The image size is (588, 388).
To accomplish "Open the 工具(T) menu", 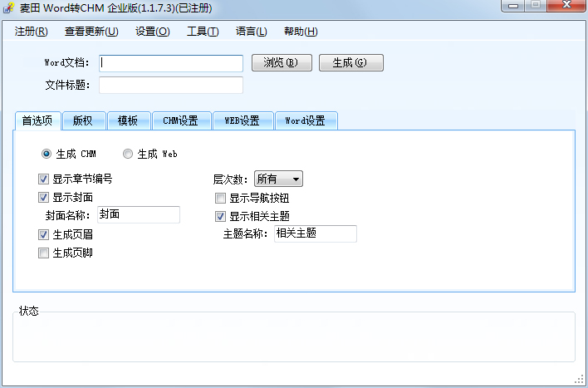I will click(x=203, y=32).
